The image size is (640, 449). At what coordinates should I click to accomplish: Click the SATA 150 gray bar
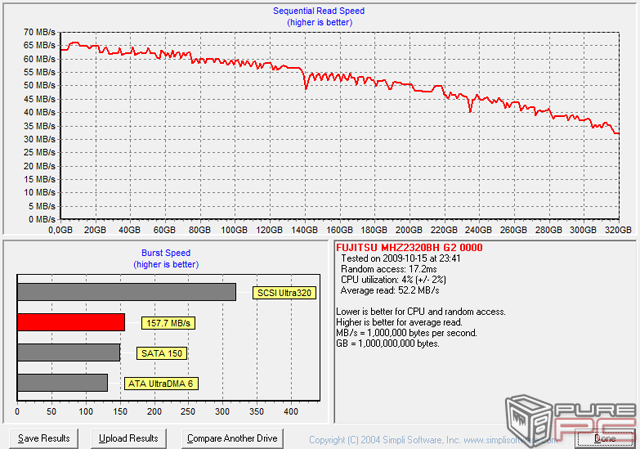pyautogui.click(x=69, y=352)
